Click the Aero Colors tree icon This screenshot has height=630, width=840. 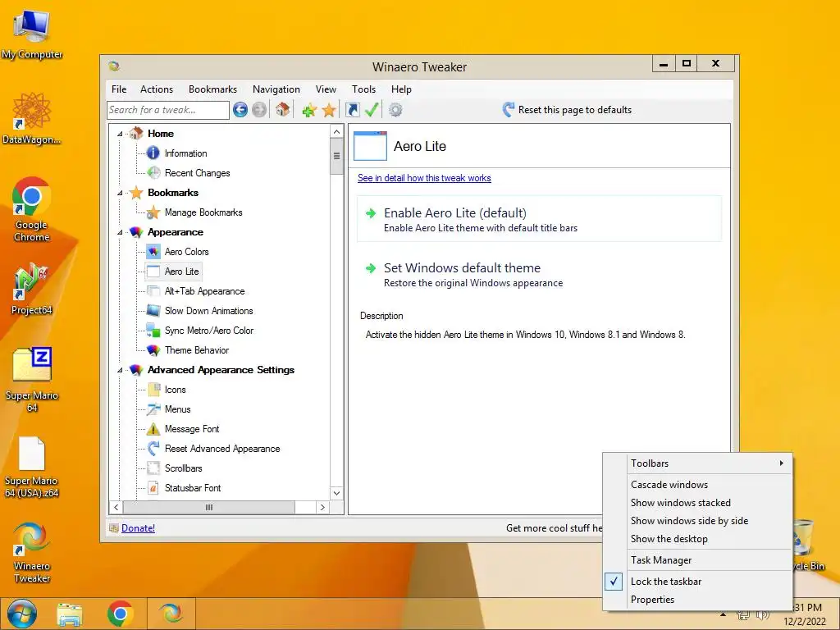click(153, 251)
